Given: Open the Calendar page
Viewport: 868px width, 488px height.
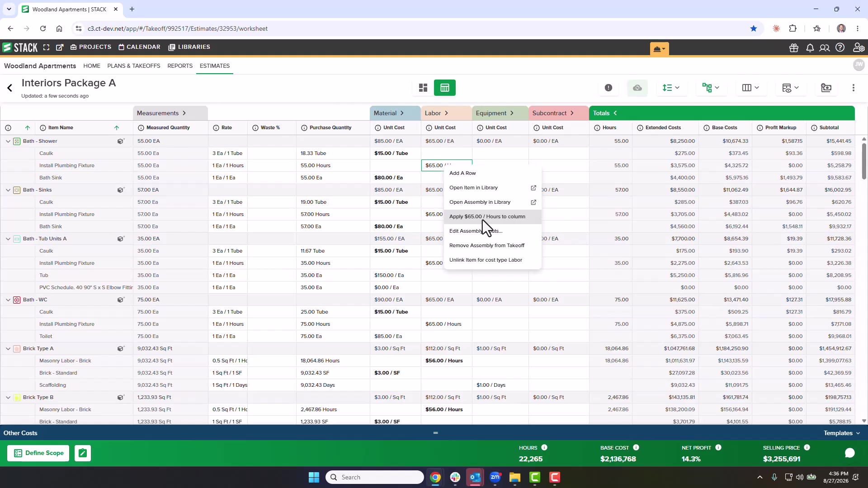Looking at the screenshot, I should tap(140, 47).
